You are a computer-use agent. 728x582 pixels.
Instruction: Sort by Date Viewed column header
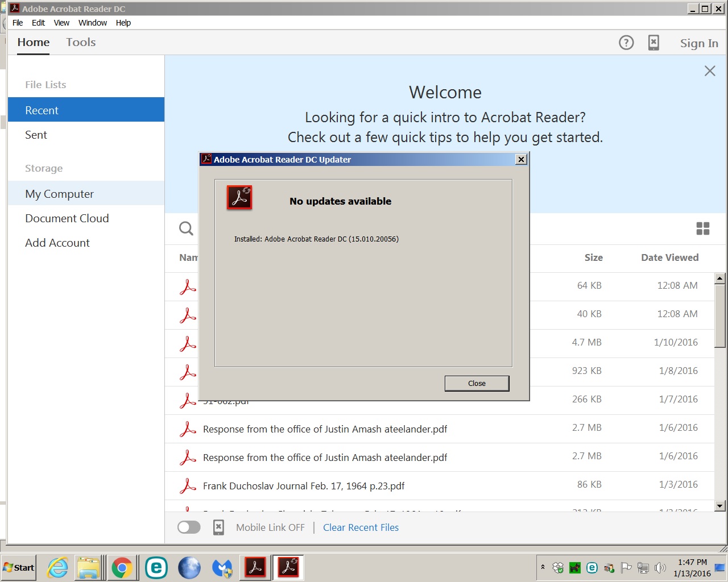click(x=669, y=257)
